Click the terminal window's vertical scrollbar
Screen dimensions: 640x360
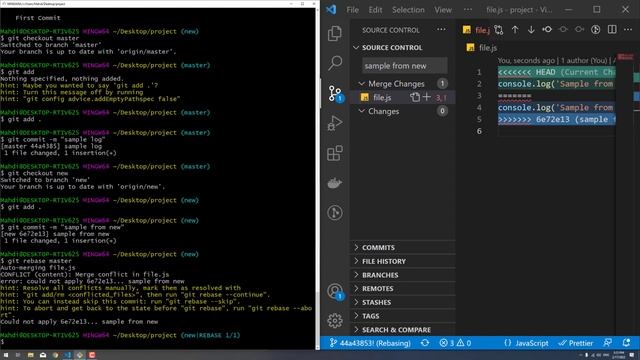(318, 178)
